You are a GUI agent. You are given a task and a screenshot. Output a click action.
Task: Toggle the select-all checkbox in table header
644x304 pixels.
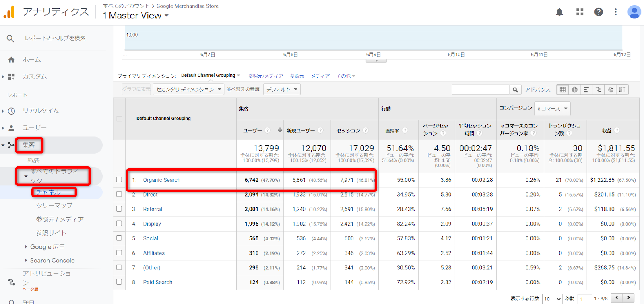tap(119, 119)
